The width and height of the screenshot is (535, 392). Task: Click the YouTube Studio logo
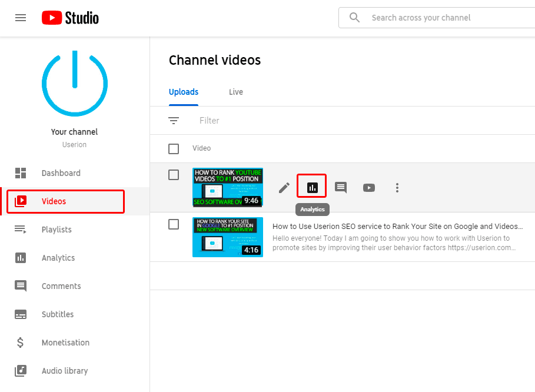[70, 18]
